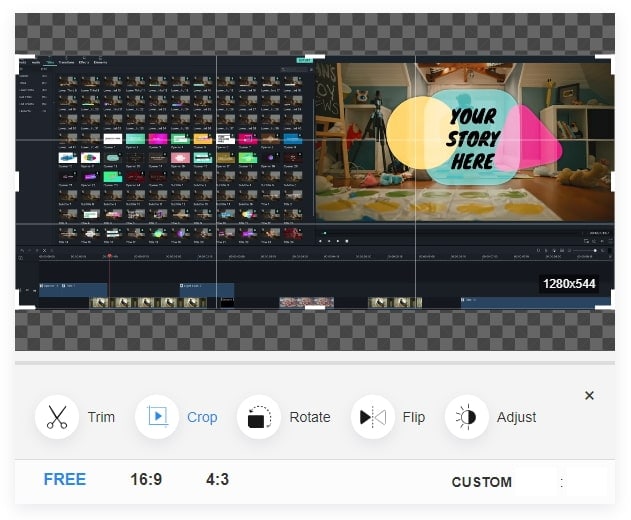
Task: Click the Adjust label
Action: point(516,417)
